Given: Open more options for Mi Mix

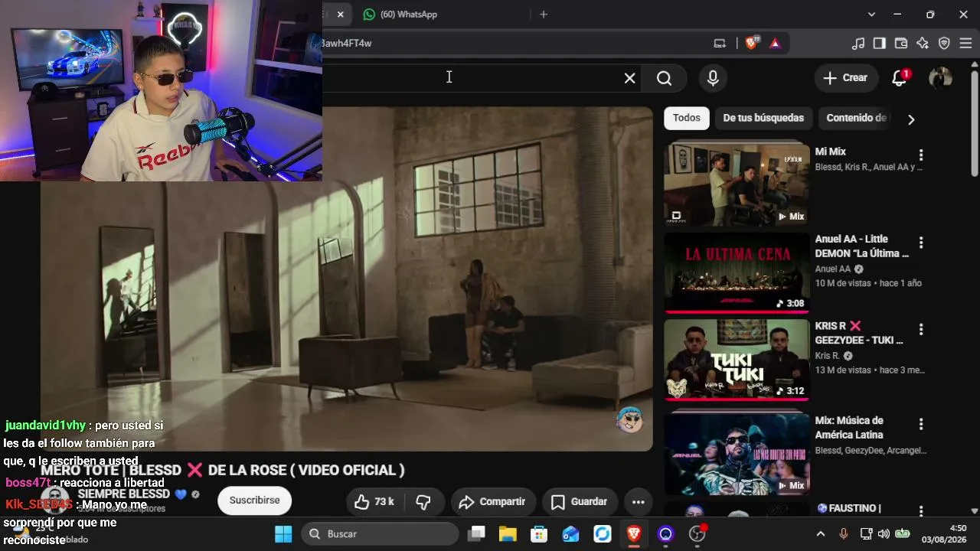Looking at the screenshot, I should click(x=921, y=155).
